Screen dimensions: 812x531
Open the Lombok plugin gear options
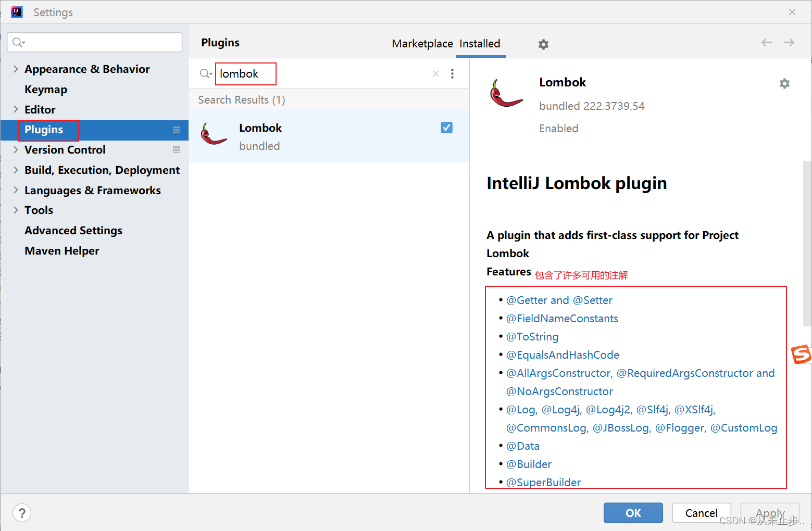(x=784, y=83)
